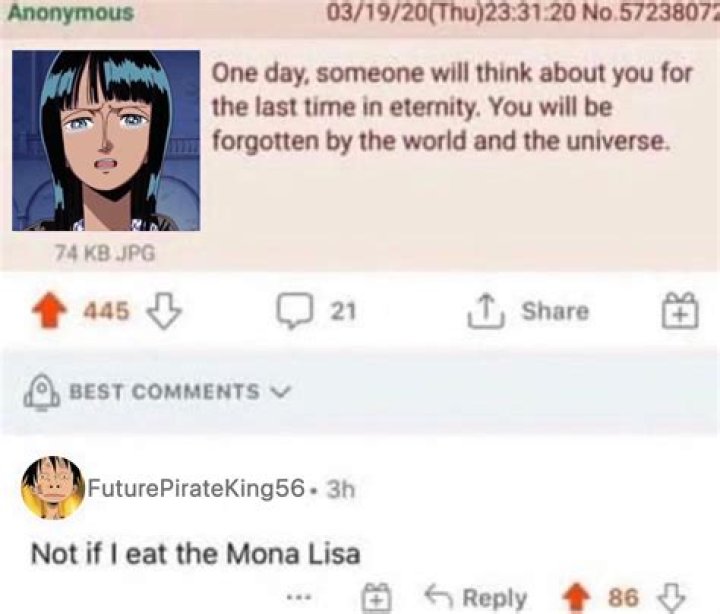Click the Share label on the post
The height and width of the screenshot is (614, 720).
[554, 312]
